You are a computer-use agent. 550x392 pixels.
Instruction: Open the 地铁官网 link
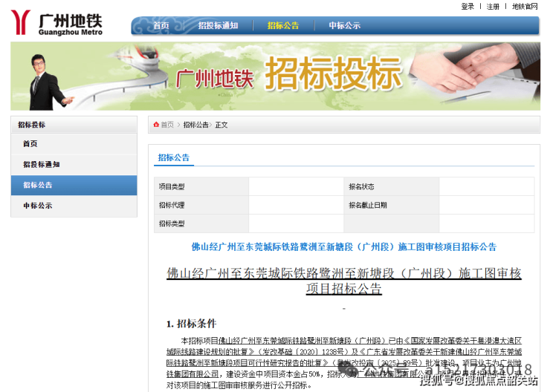[x=525, y=6]
